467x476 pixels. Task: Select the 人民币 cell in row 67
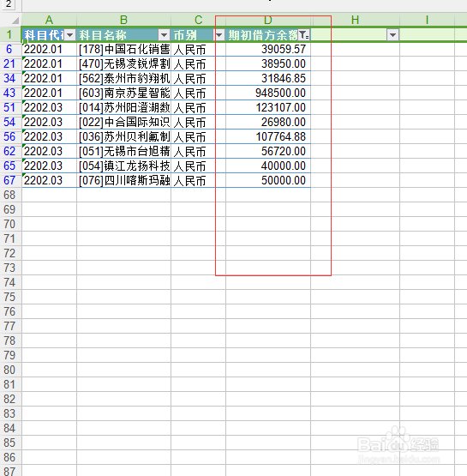click(x=198, y=180)
